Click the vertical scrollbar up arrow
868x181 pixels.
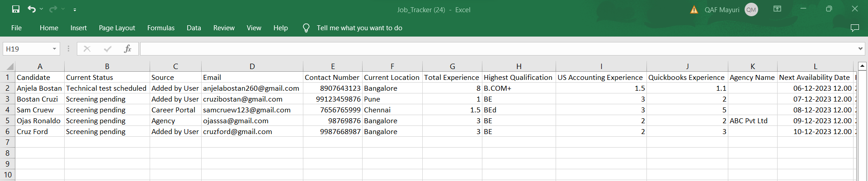pyautogui.click(x=862, y=66)
